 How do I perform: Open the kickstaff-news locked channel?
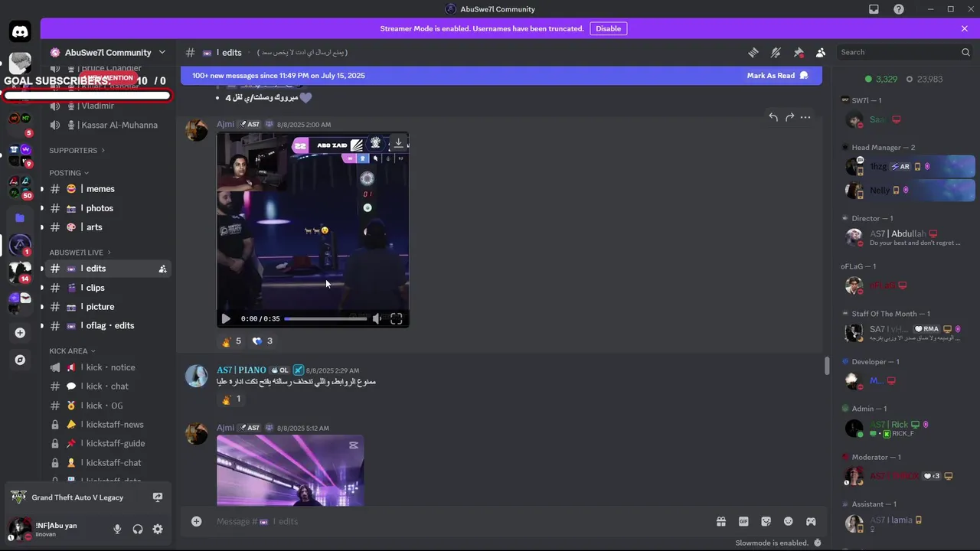click(x=107, y=425)
